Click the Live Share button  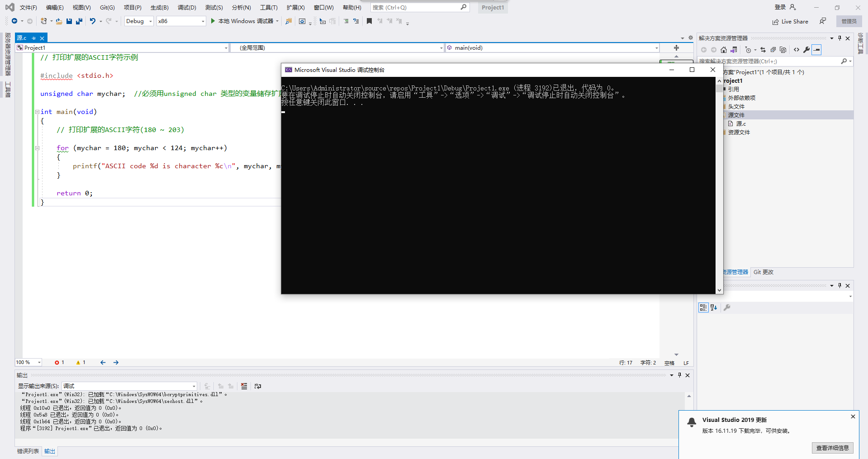[x=790, y=21]
